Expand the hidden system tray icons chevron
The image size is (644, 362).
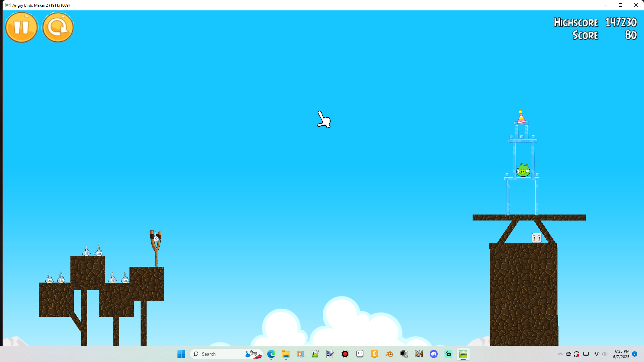560,354
